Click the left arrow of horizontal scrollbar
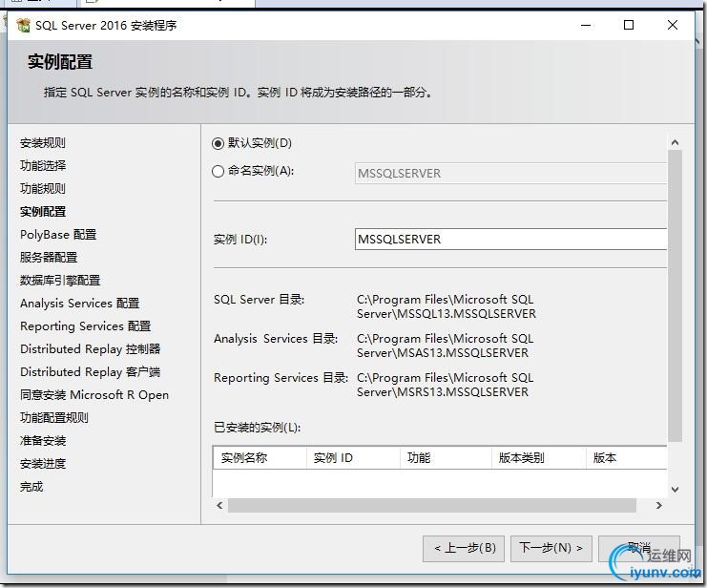The height and width of the screenshot is (588, 707). [x=219, y=505]
